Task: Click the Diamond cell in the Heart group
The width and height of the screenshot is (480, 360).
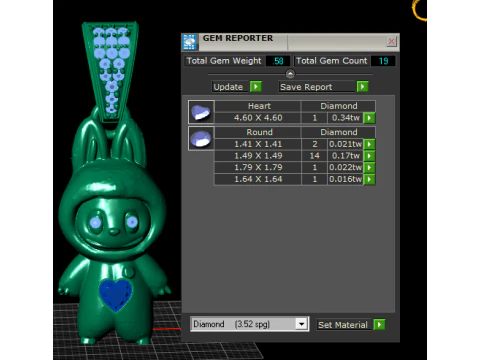Action: tap(339, 106)
